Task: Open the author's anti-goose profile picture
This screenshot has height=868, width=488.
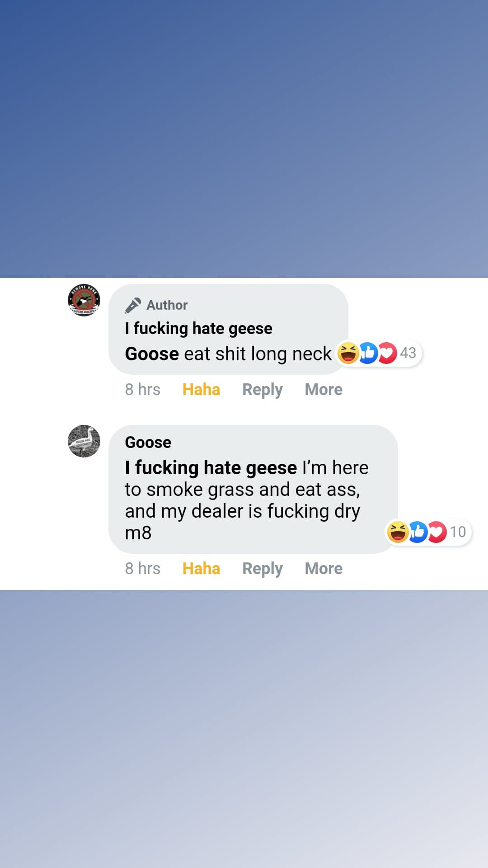Action: [84, 300]
